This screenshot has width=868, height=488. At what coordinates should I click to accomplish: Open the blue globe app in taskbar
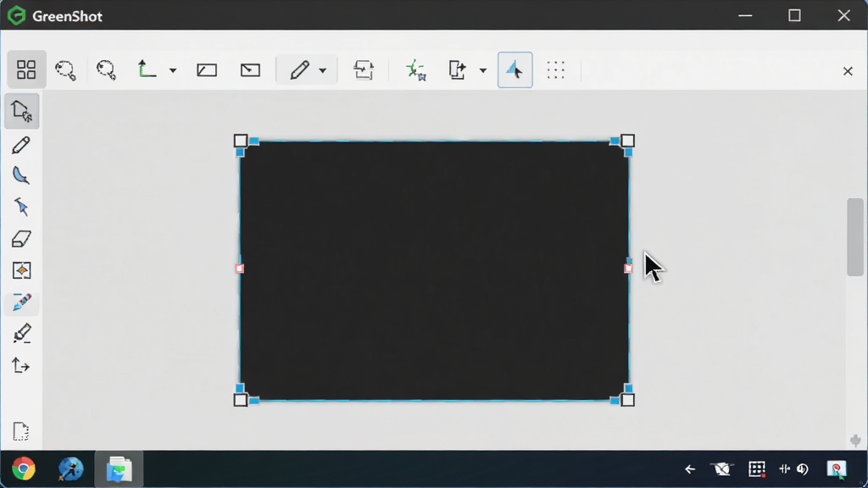71,469
